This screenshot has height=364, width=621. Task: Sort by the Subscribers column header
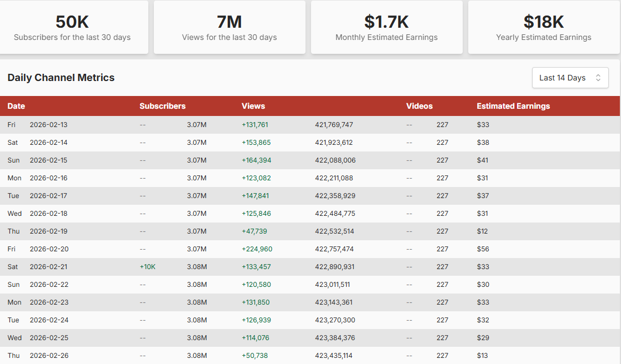click(162, 106)
